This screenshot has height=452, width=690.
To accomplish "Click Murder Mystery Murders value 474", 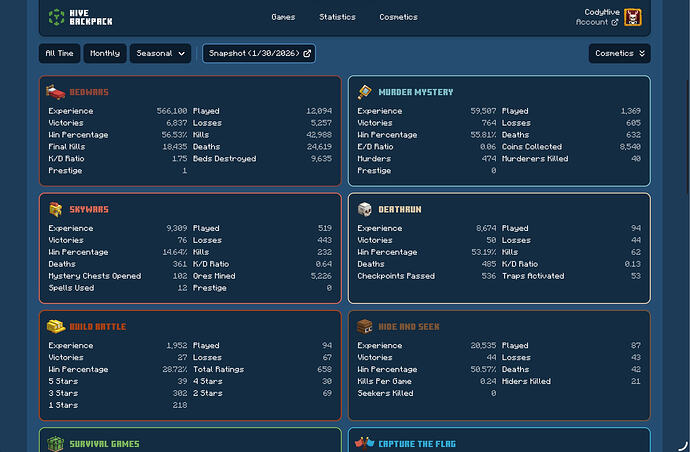I will click(488, 158).
